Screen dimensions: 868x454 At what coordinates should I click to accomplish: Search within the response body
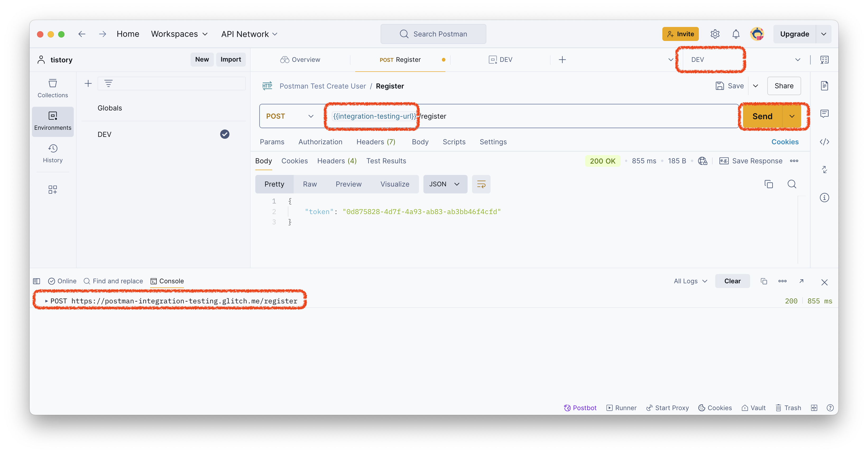(792, 184)
